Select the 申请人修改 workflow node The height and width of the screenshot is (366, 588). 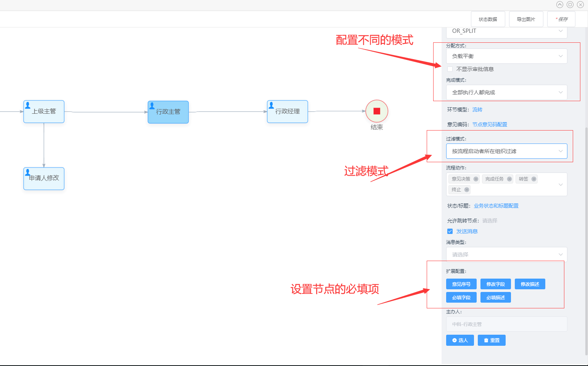[x=44, y=178]
